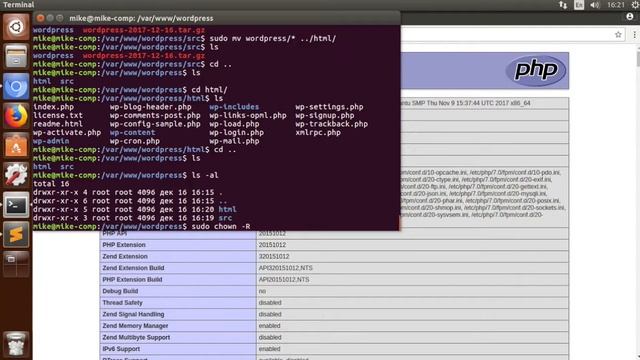Open the Ubuntu Dash search launcher
The image size is (640, 360).
pos(16,27)
